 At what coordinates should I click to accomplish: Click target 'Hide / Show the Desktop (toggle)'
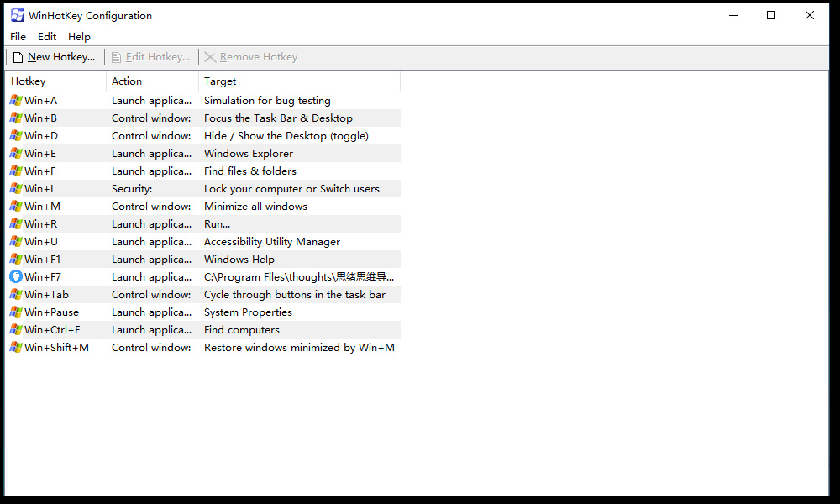point(286,135)
